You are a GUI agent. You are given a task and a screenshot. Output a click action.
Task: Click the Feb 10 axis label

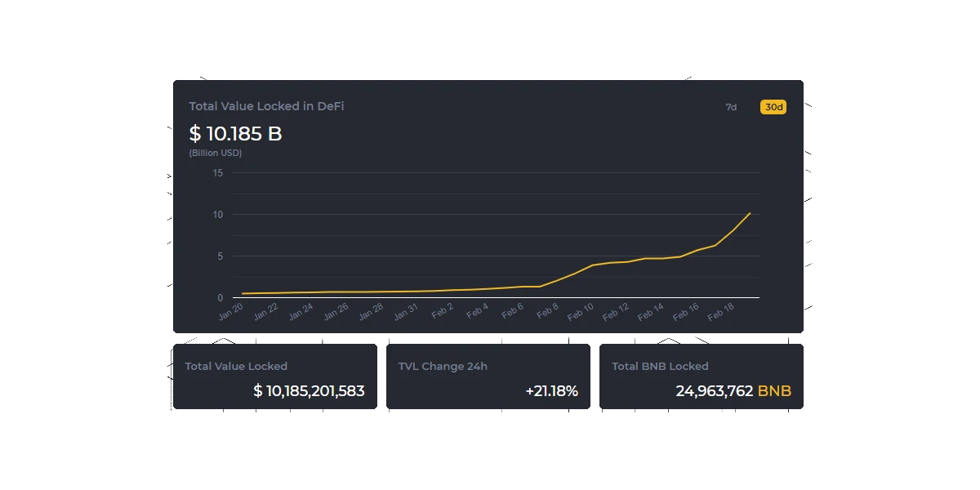(581, 311)
